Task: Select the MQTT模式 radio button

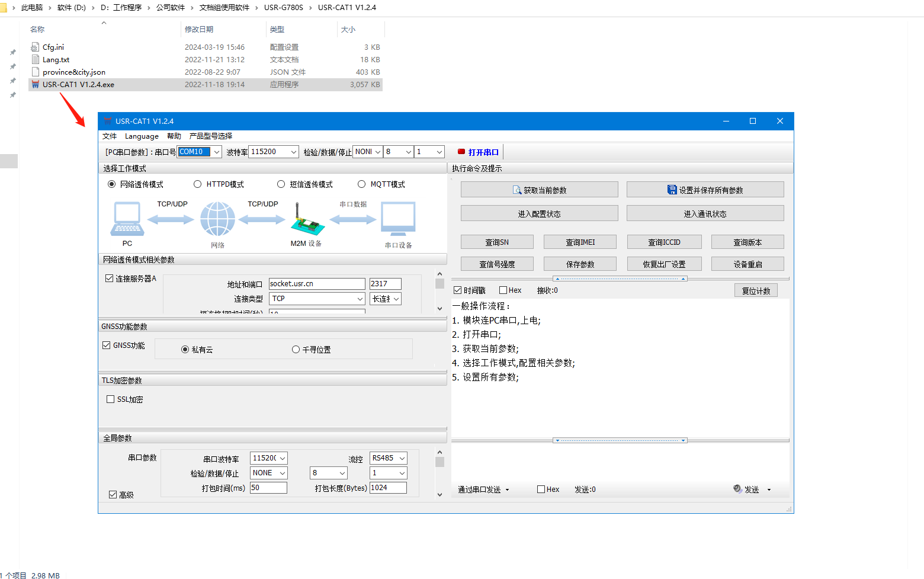Action: 361,184
